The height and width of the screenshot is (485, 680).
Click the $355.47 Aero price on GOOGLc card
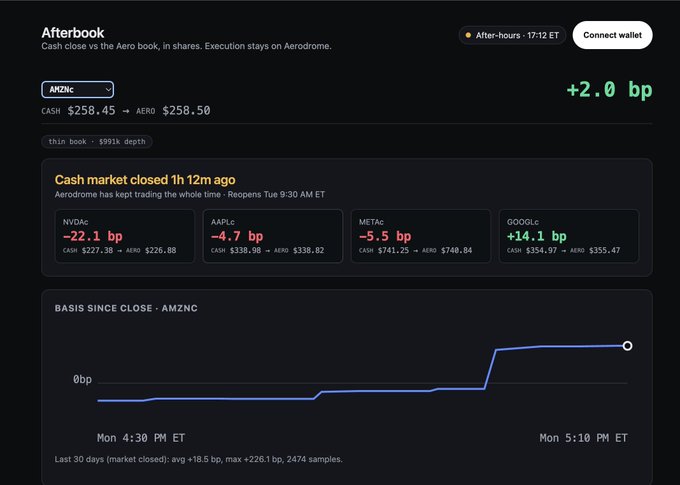click(x=605, y=250)
